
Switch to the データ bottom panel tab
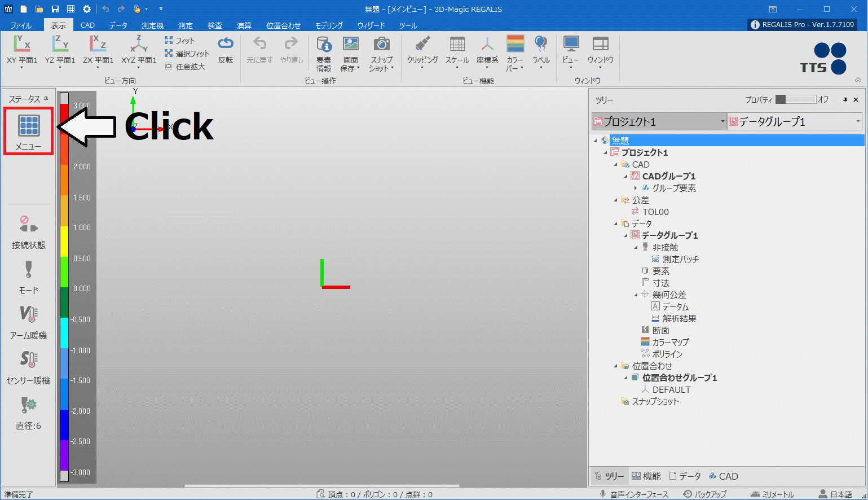click(x=685, y=476)
